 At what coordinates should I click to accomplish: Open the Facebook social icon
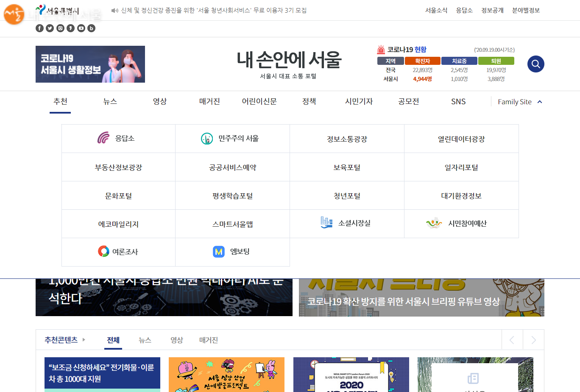click(39, 28)
